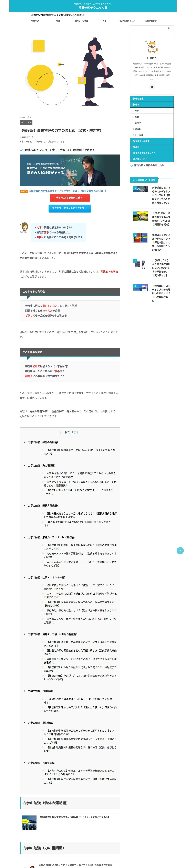Image resolution: width=186 pixels, height=868 pixels.
Task: Open ブログを始めたい人へ in top navigation
Action: [128, 21]
